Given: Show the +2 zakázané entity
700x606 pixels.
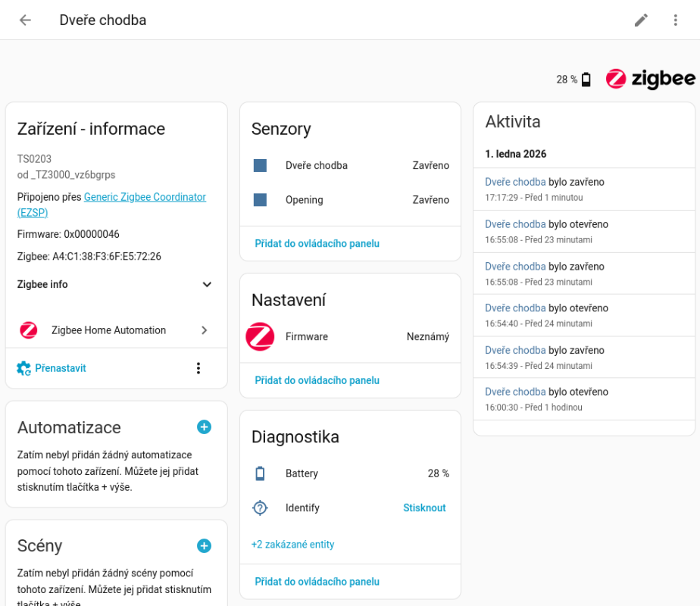Looking at the screenshot, I should click(292, 545).
